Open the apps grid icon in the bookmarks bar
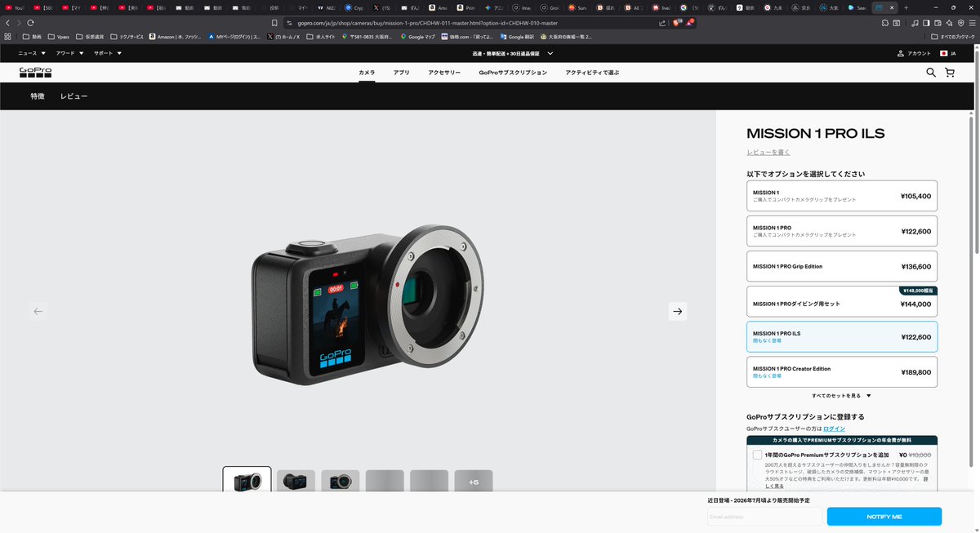 7,37
